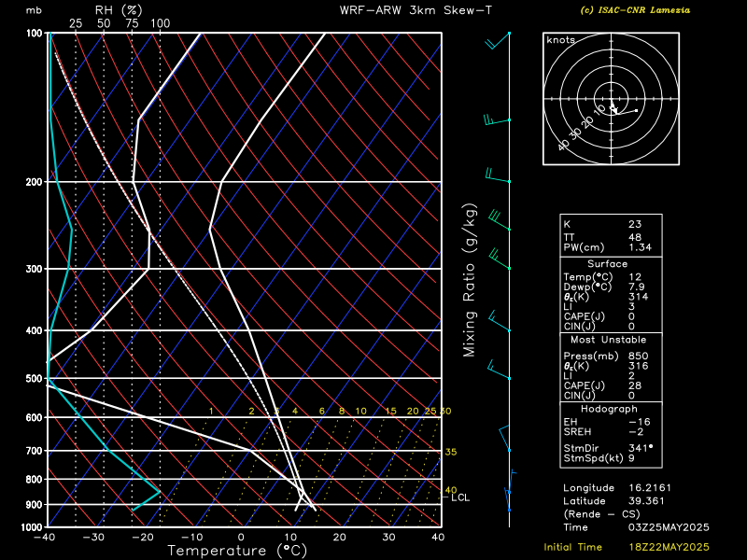Click the 'Hodograph' section header
The image size is (747, 560).
point(609,409)
